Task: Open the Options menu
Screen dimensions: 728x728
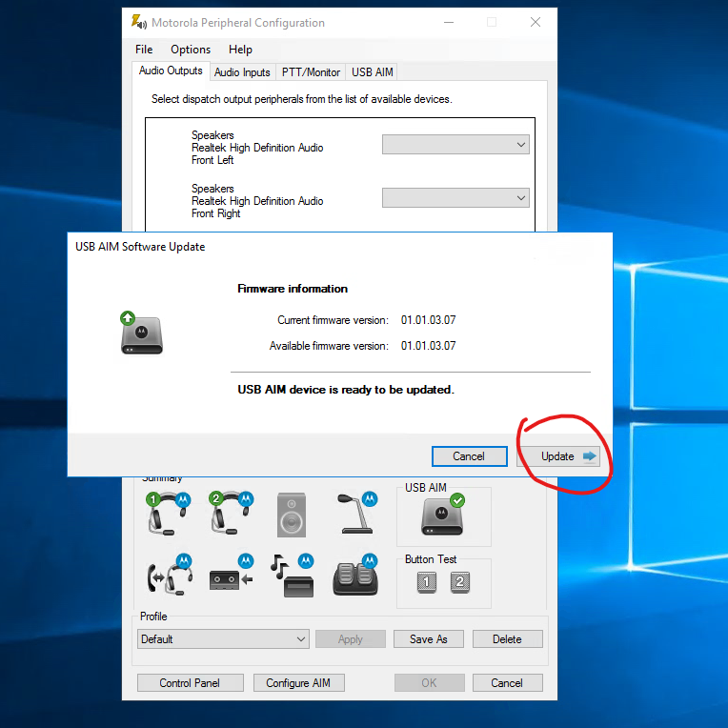Action: [191, 50]
